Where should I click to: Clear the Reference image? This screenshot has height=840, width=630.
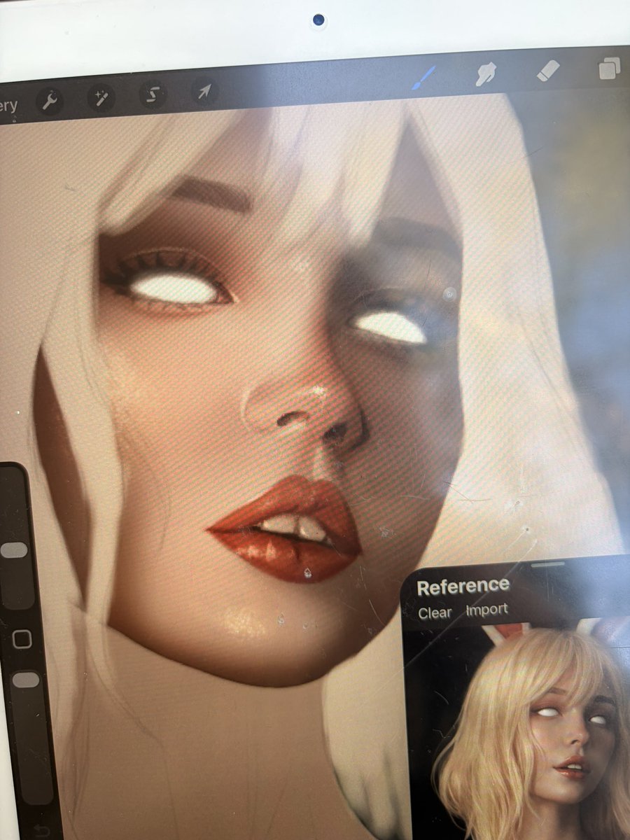(435, 612)
